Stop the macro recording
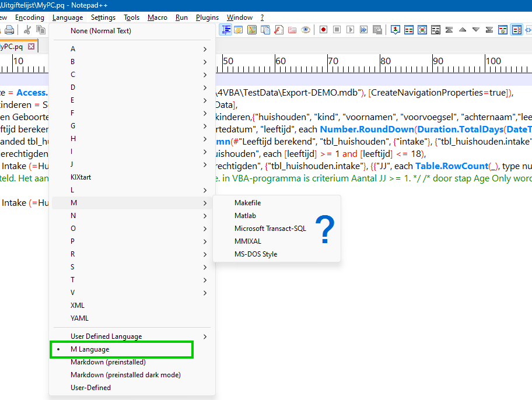Screen dimensions: 532x400 tap(336, 30)
